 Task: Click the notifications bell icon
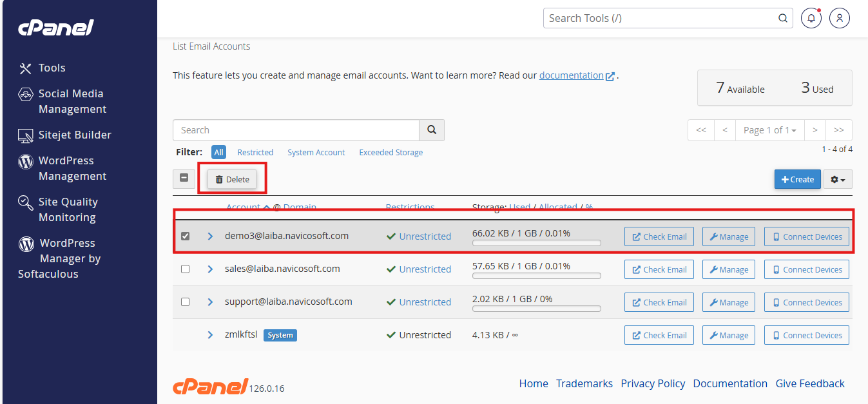(811, 18)
